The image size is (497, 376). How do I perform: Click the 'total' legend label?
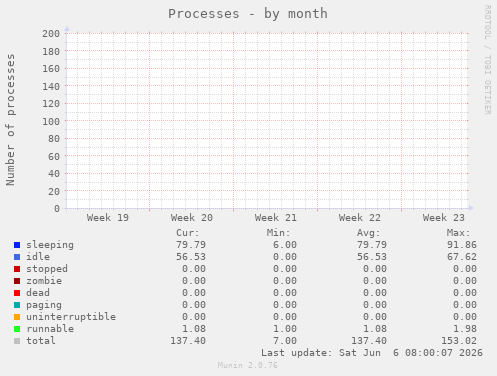[x=41, y=341]
